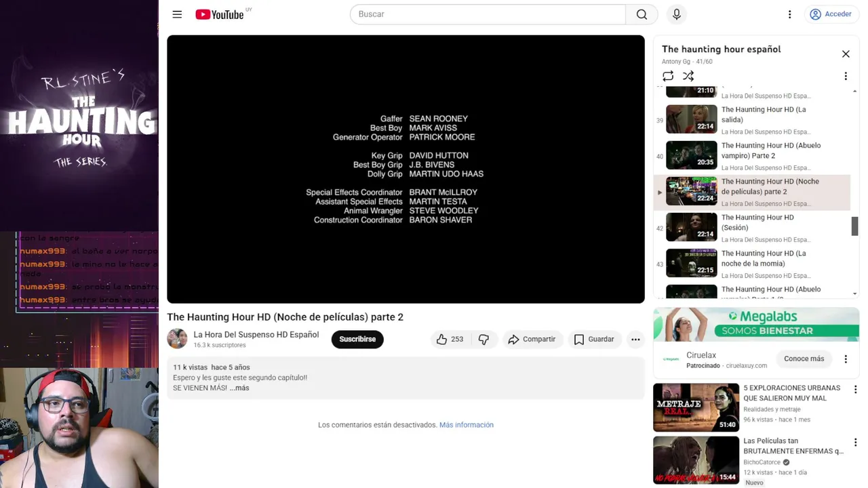Focus the Buscar search field
The image size is (868, 488).
488,14
